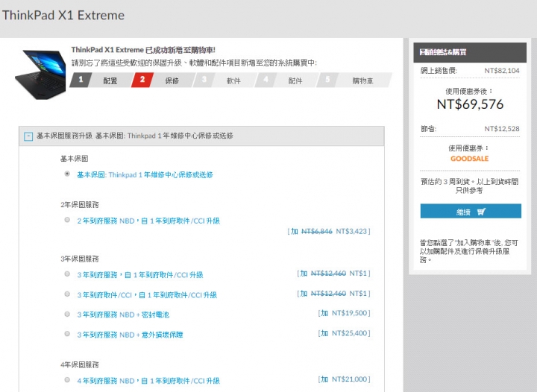The width and height of the screenshot is (537, 392).
Task: Choose 3年到府服務 from 1年到府取件/CCI radio
Action: 67,274
